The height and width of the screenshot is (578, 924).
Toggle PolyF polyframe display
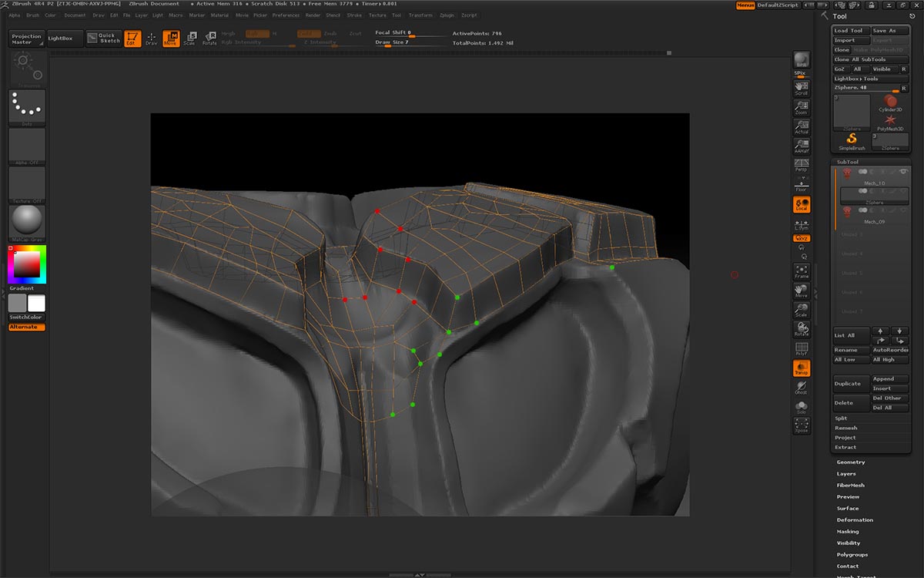tap(802, 349)
